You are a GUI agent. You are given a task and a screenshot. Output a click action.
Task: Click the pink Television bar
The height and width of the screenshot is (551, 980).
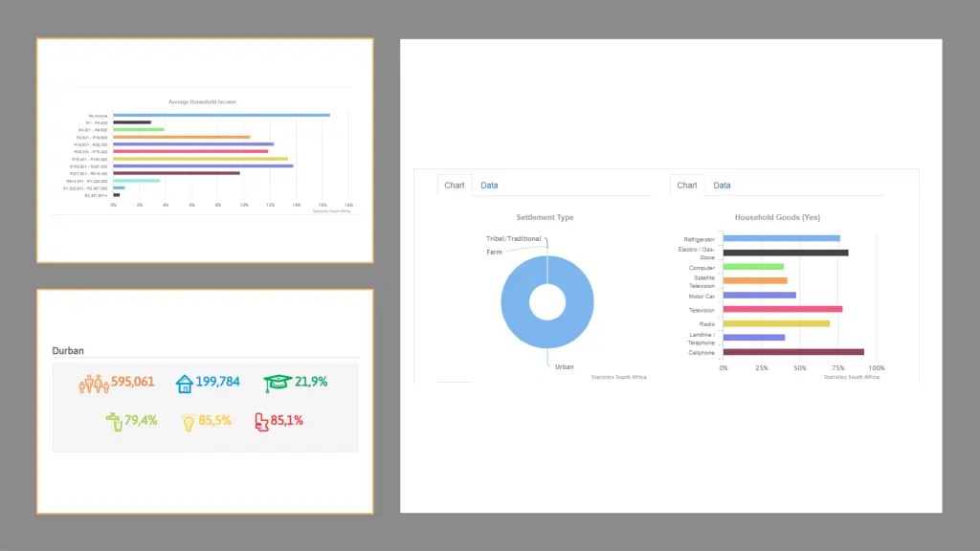(x=782, y=309)
